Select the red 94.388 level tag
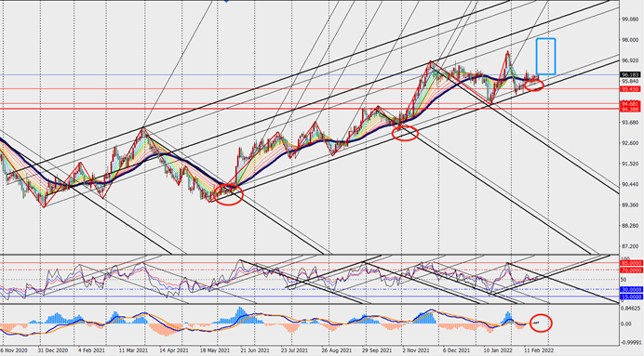 tap(630, 109)
